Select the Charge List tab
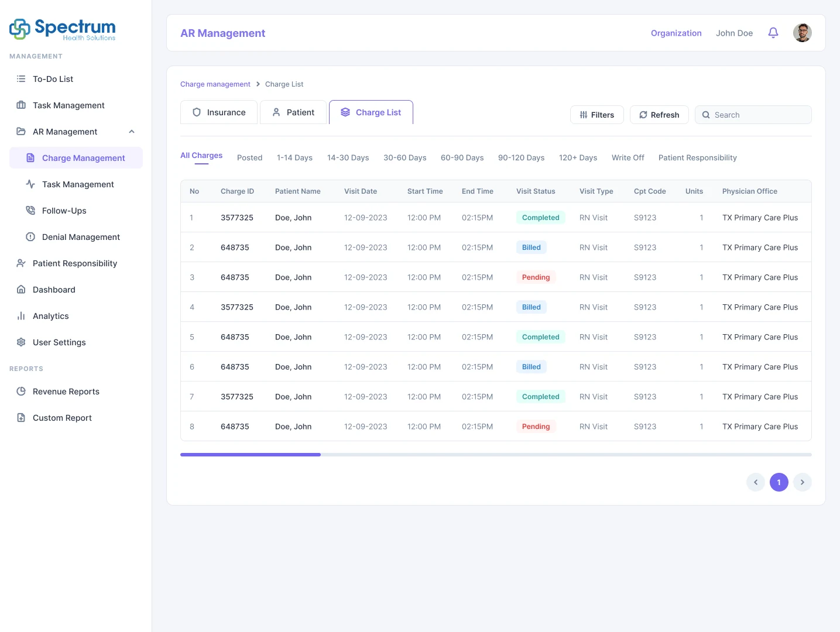The height and width of the screenshot is (632, 840). point(371,112)
